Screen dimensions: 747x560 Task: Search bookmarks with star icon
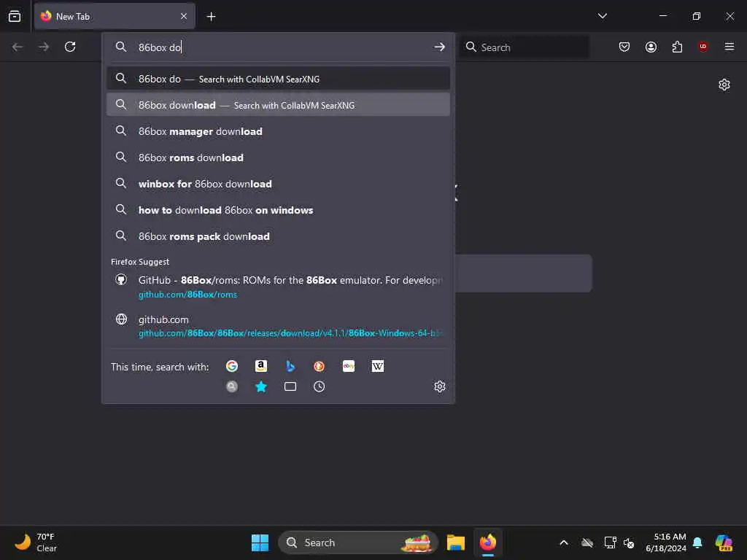[x=261, y=386]
